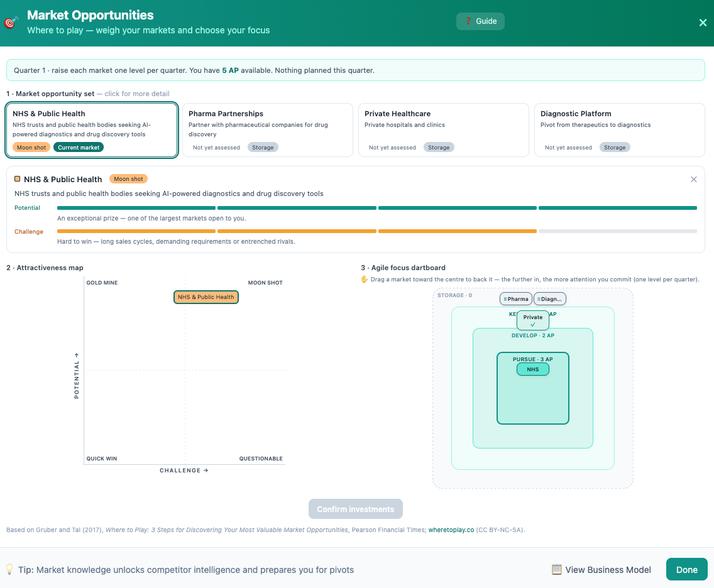Image resolution: width=714 pixels, height=588 pixels.
Task: Click the GOLD MINE quadrant label
Action: pyautogui.click(x=102, y=283)
